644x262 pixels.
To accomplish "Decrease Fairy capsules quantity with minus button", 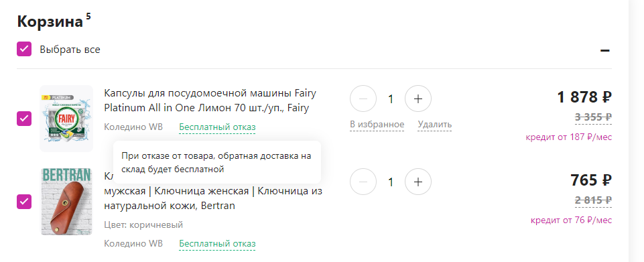I will pos(363,99).
